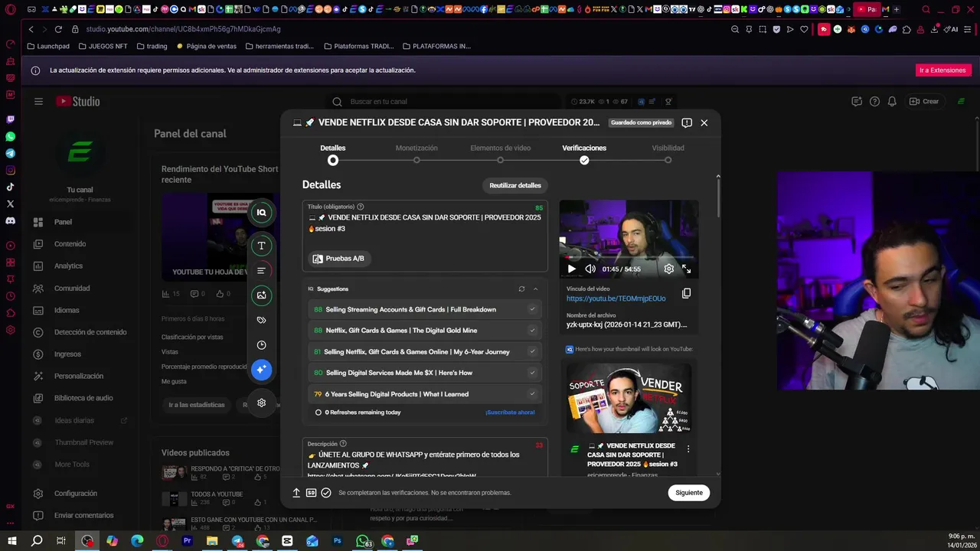
Task: Click the Siguiente button
Action: click(x=688, y=493)
